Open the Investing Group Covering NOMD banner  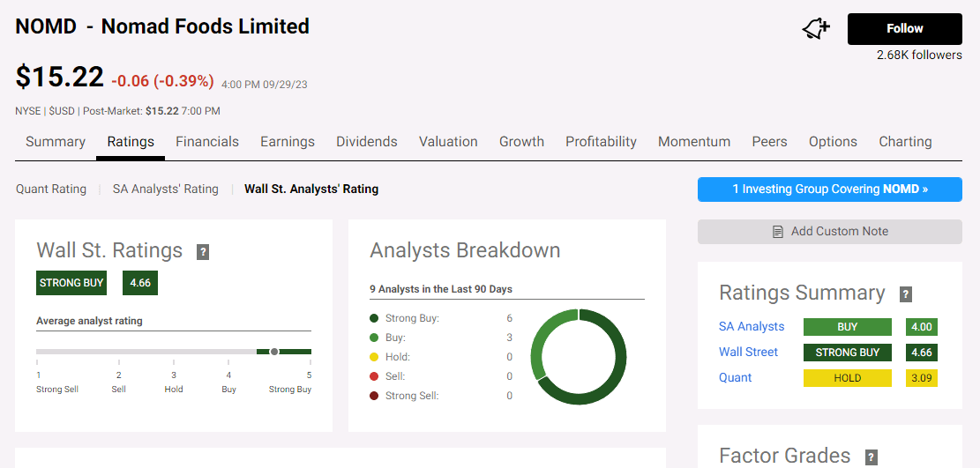tap(829, 189)
